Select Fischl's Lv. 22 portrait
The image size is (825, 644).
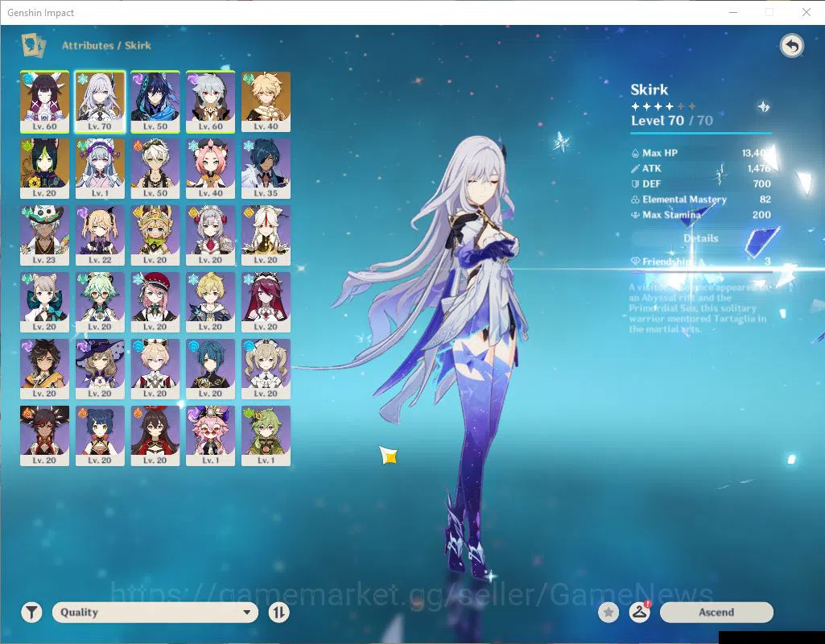coord(100,235)
